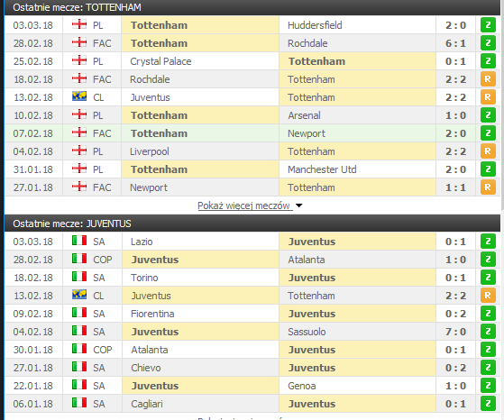Click the orange R icon for Liverpool–Tottenham match
Screen dimensions: 504x420
488,151
